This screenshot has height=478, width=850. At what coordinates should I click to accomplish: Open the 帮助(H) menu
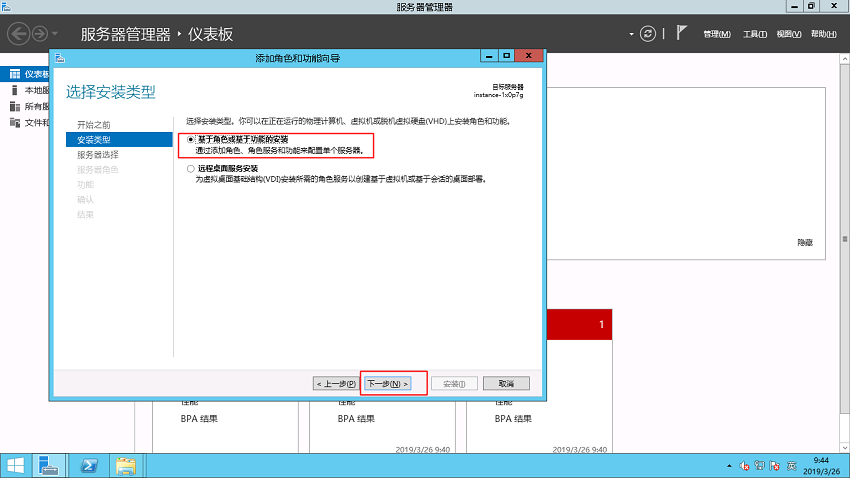pos(823,34)
